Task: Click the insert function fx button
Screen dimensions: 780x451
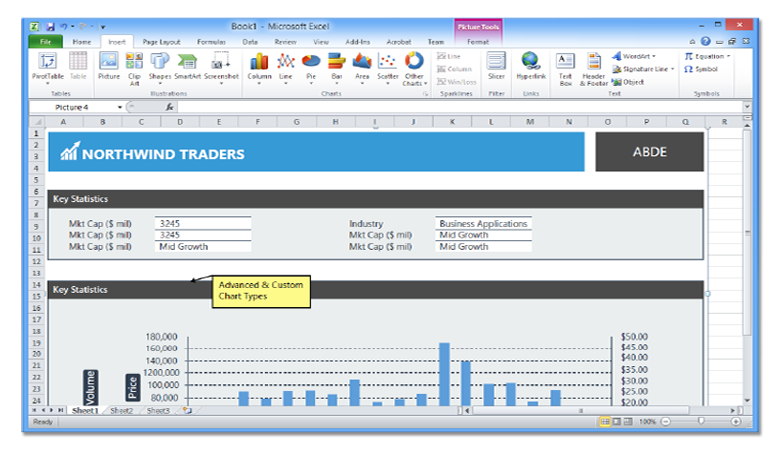Action: tap(170, 107)
